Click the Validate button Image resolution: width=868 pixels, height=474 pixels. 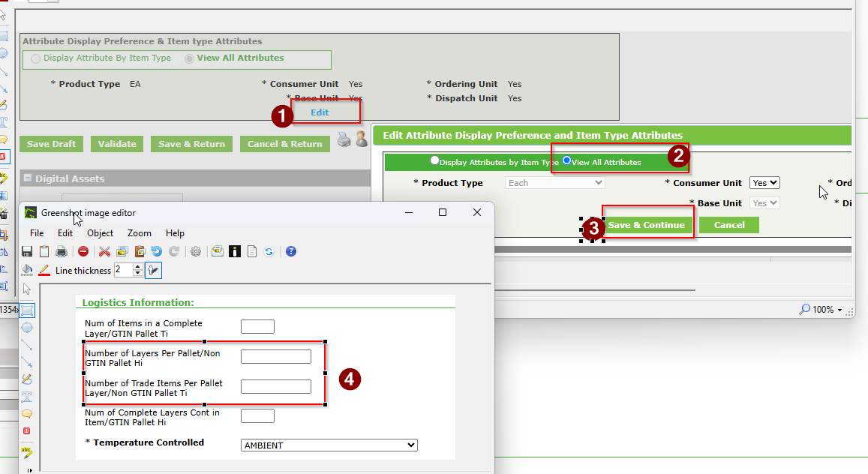point(117,144)
